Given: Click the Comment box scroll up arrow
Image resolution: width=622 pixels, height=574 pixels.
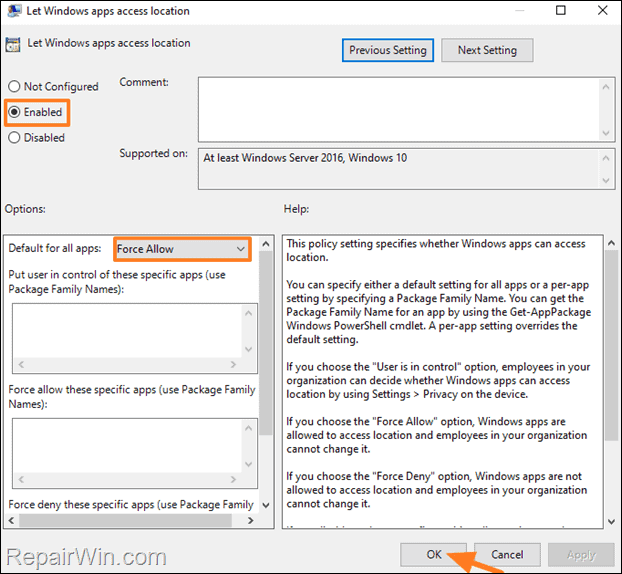Looking at the screenshot, I should [606, 86].
